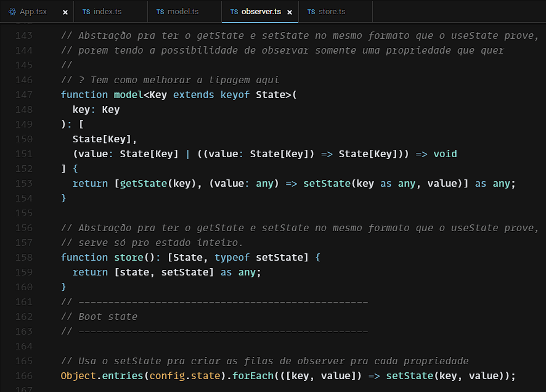Click the TS icon on model.ts tab
This screenshot has width=546, height=392.
pos(160,12)
